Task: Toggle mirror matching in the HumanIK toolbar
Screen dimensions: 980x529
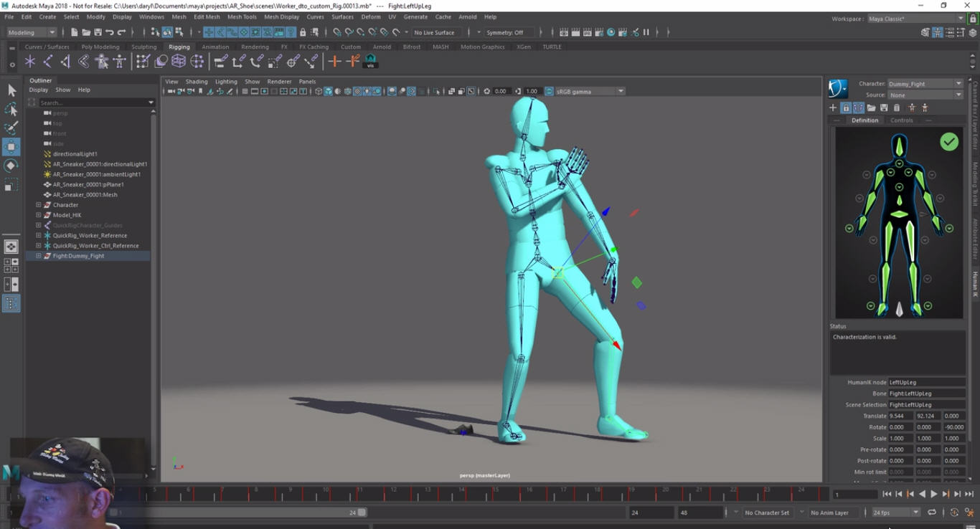Action: coord(858,108)
